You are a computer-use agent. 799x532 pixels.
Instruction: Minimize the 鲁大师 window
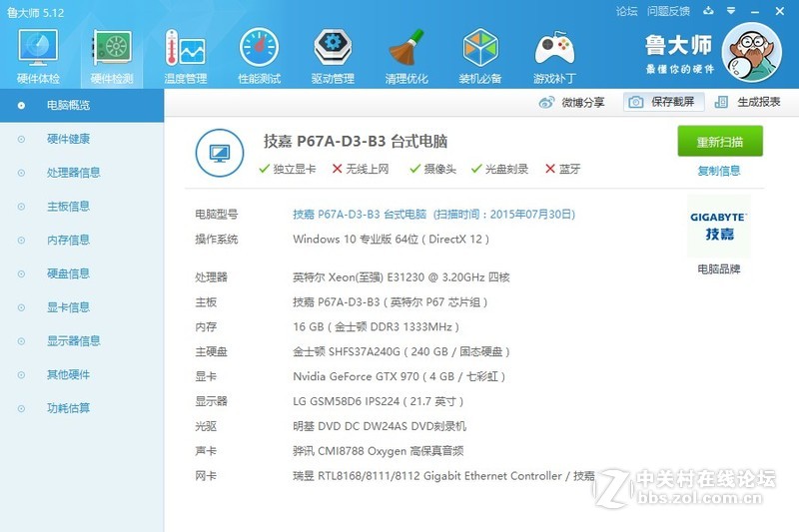755,11
